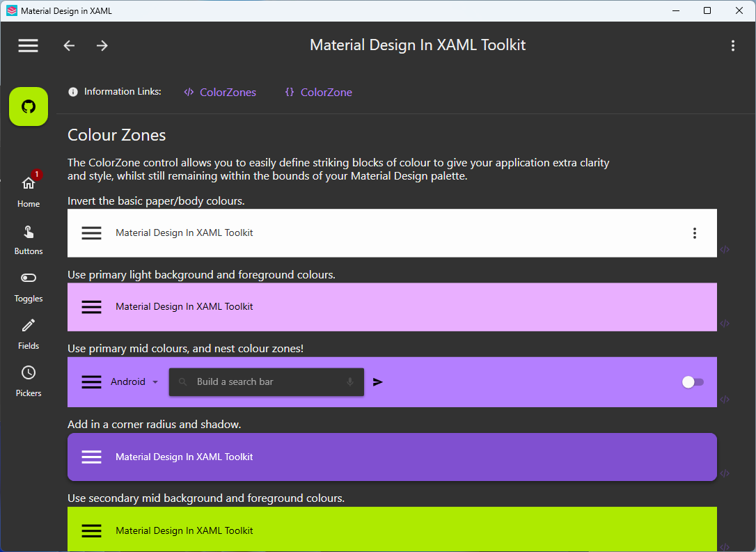The height and width of the screenshot is (552, 756).
Task: Open the main hamburger navigation menu
Action: click(28, 46)
